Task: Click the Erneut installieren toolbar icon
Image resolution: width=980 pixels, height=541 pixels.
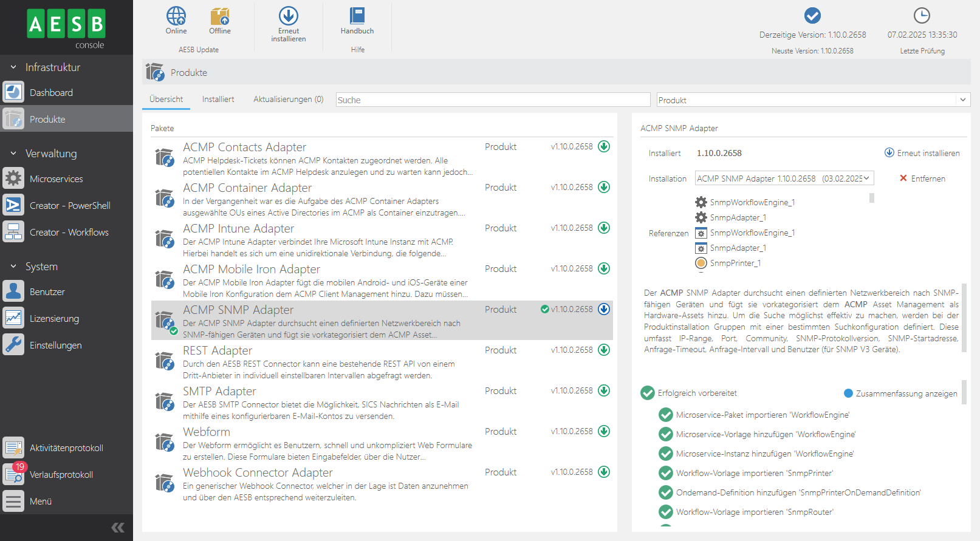Action: tap(289, 16)
